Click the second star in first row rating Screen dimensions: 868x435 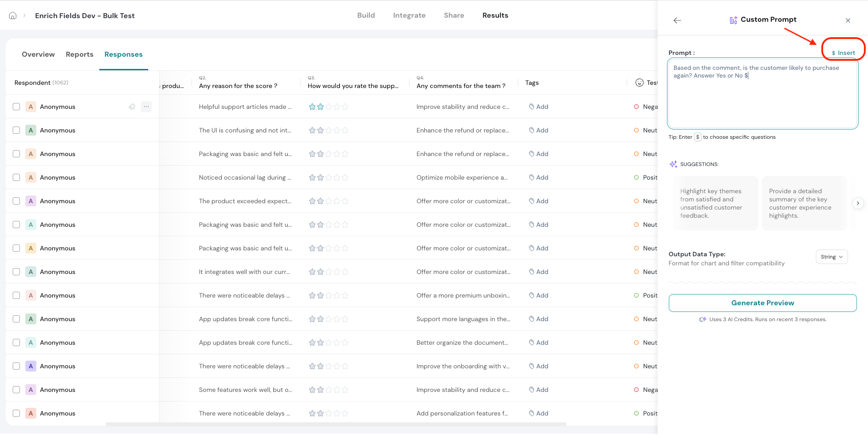(x=320, y=107)
